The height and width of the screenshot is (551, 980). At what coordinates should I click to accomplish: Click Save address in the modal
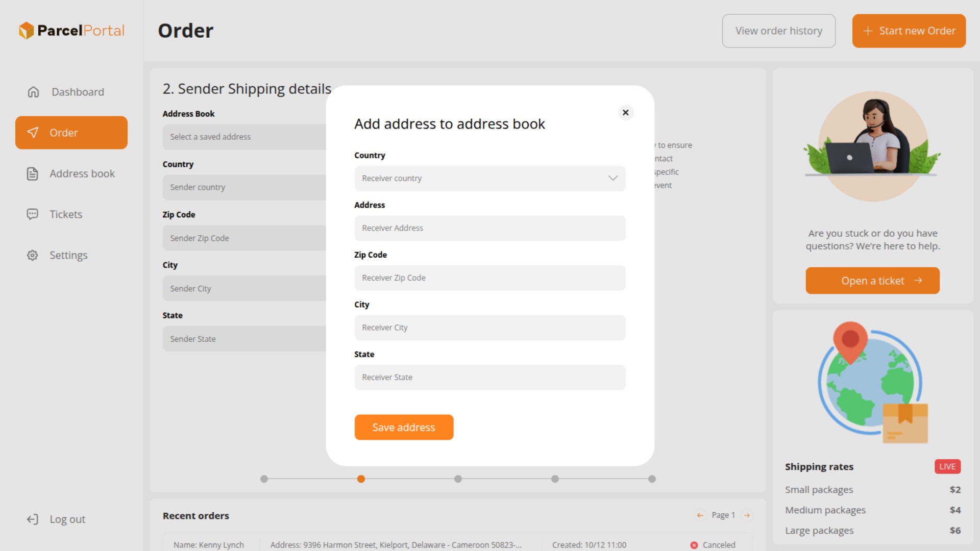click(x=403, y=427)
